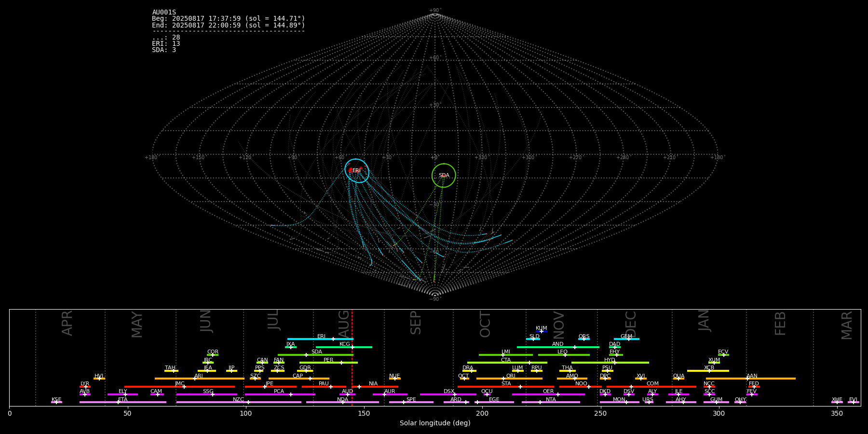
Task: Click the PER shower bar
Action: tap(328, 363)
